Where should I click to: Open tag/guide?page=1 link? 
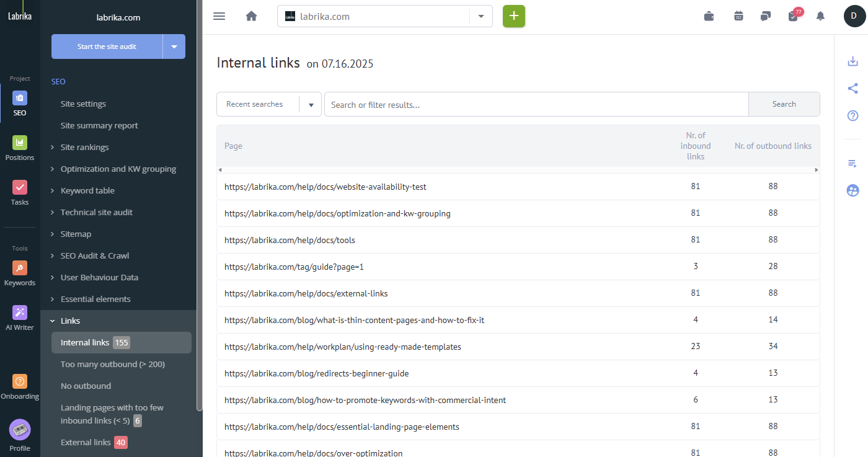coord(294,267)
